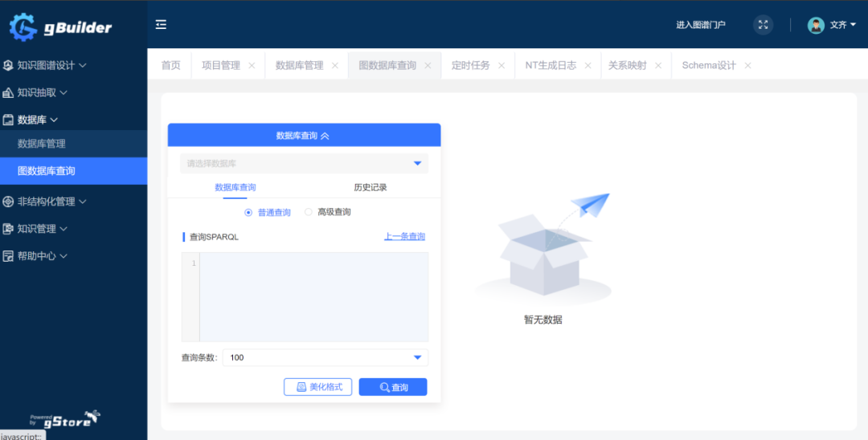
Task: Click the user avatar icon
Action: coord(816,25)
